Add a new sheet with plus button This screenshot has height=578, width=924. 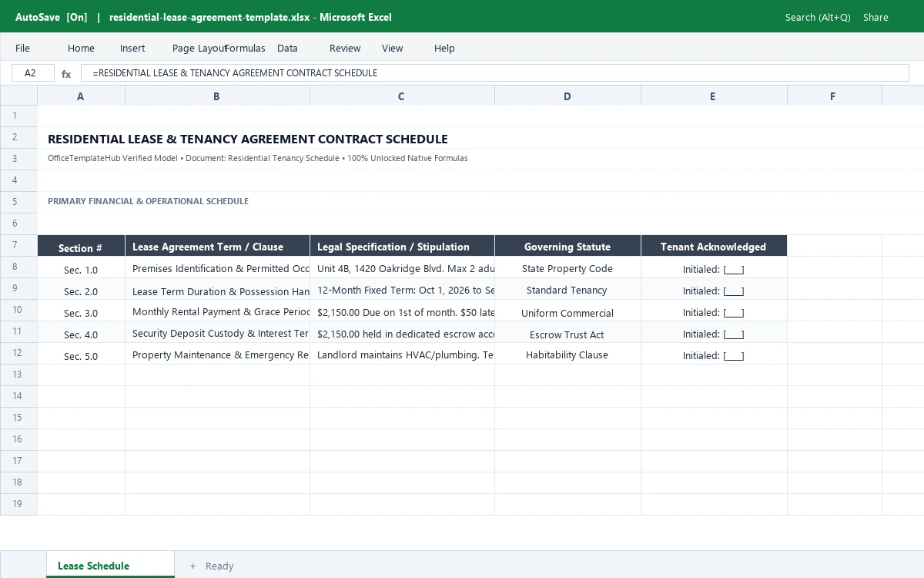[x=192, y=566]
